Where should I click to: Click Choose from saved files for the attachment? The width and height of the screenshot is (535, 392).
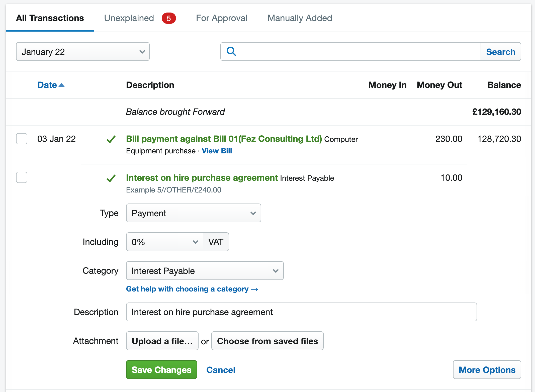coord(267,341)
